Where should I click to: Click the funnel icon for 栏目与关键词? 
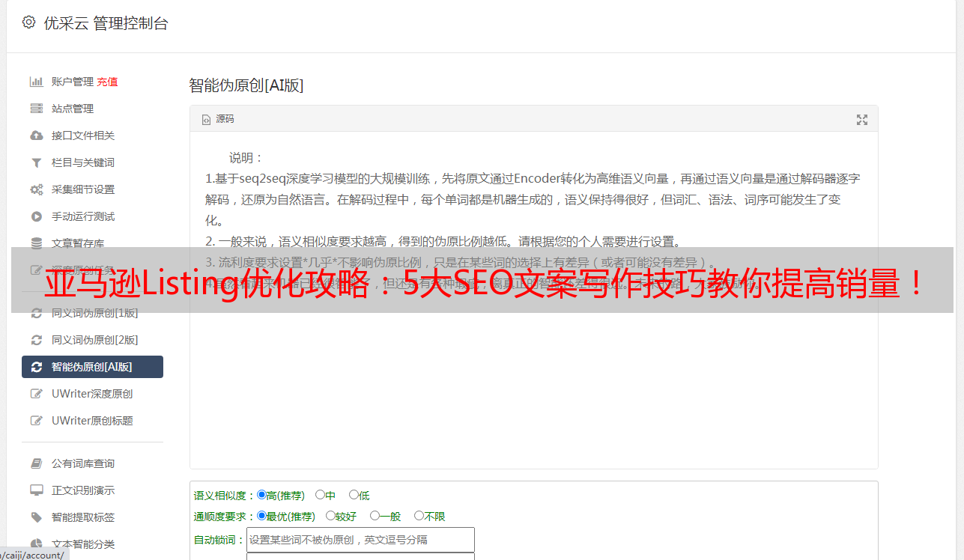36,162
